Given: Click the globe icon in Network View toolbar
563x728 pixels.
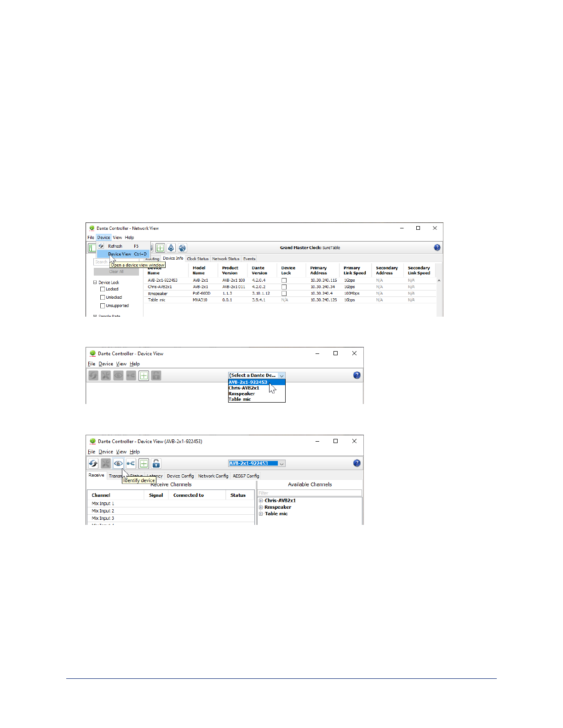Looking at the screenshot, I should click(183, 248).
